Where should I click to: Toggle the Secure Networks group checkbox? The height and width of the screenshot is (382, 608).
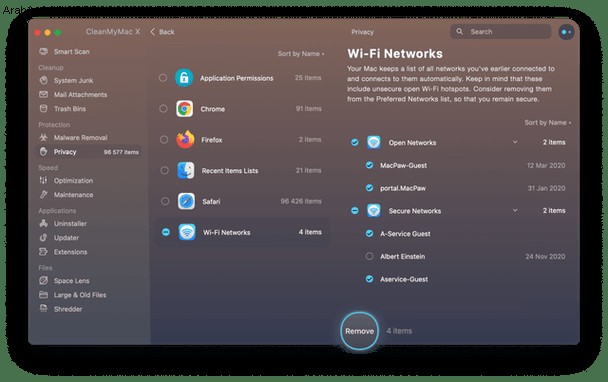pos(354,211)
